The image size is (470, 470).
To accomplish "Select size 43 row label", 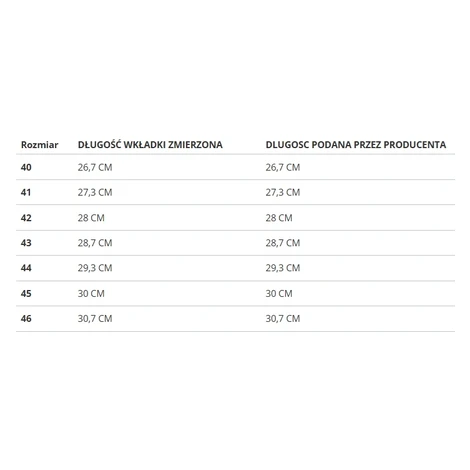I will tap(26, 243).
